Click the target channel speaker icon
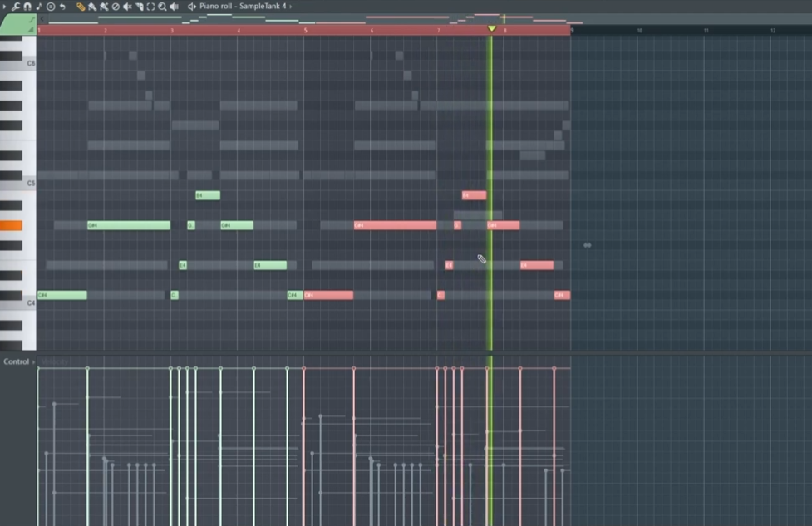Viewport: 812px width, 526px height. (192, 6)
